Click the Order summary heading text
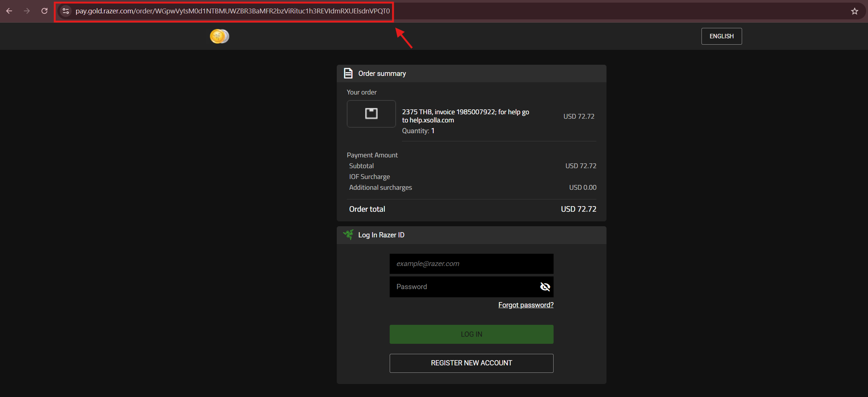Image resolution: width=868 pixels, height=397 pixels. [382, 74]
